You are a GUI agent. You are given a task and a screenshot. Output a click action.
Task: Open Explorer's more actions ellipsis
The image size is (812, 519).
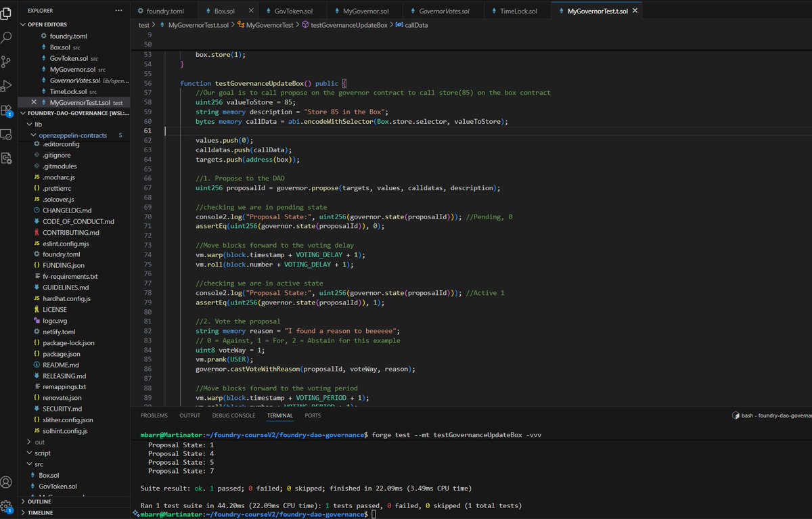tap(119, 11)
